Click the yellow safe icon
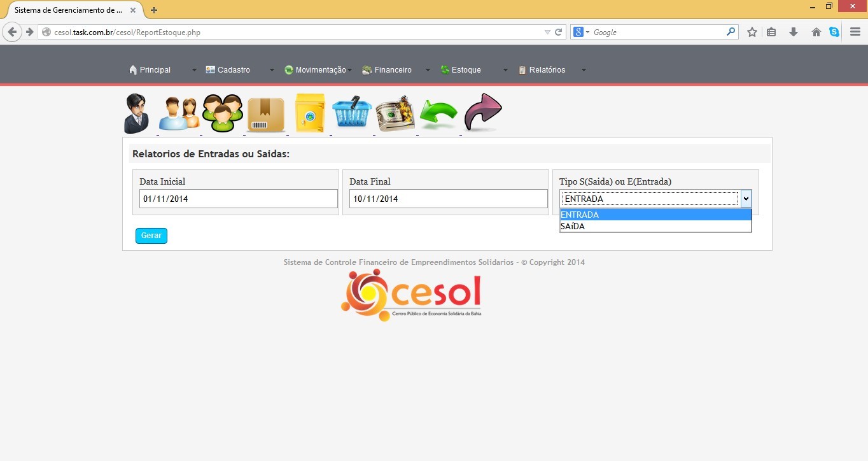 (310, 113)
